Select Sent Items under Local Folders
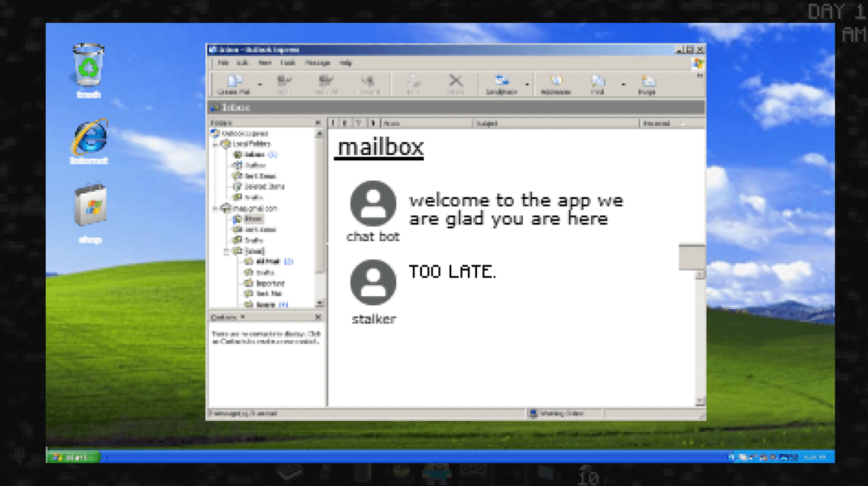The image size is (868, 486). pyautogui.click(x=255, y=176)
